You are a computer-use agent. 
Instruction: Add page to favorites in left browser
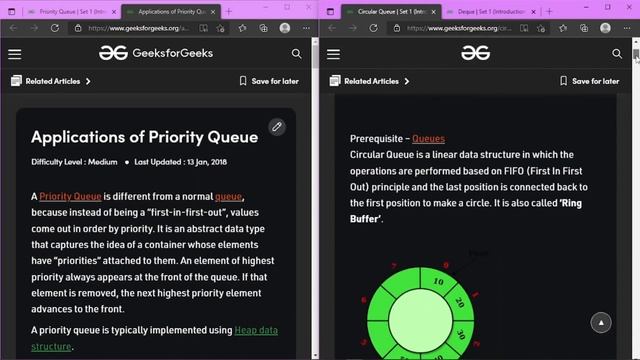coord(220,28)
